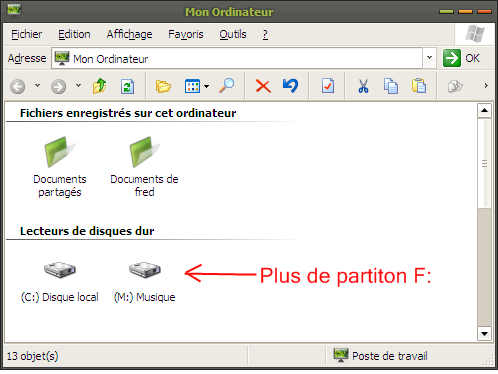Go up one folder level
Viewport: 498px width, 374px height.
click(x=99, y=86)
